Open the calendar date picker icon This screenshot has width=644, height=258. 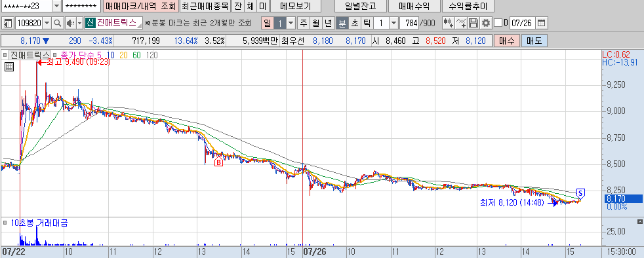tap(542, 23)
